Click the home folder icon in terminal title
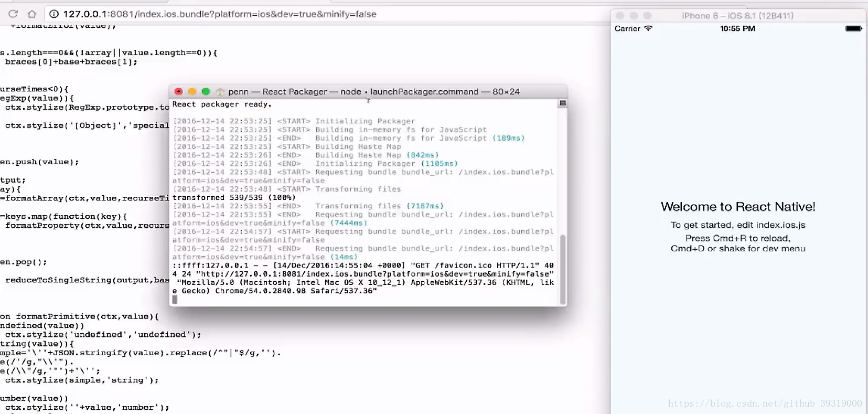Screen dimensions: 868x414 220,92
